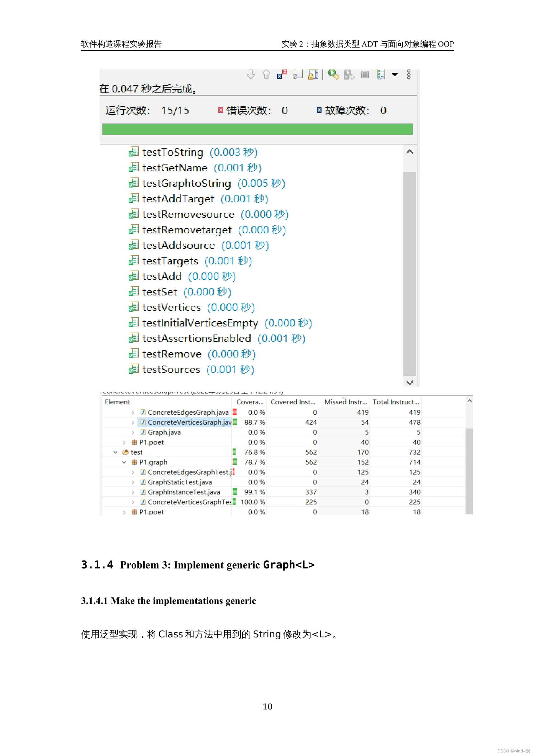Collapse the test source folder
The height and width of the screenshot is (756, 535).
[x=115, y=452]
